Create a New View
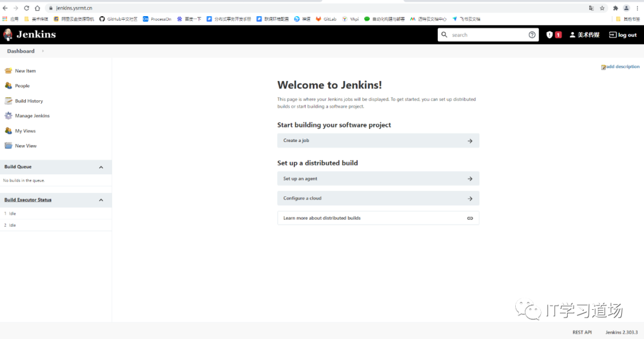The image size is (644, 339). [x=26, y=146]
